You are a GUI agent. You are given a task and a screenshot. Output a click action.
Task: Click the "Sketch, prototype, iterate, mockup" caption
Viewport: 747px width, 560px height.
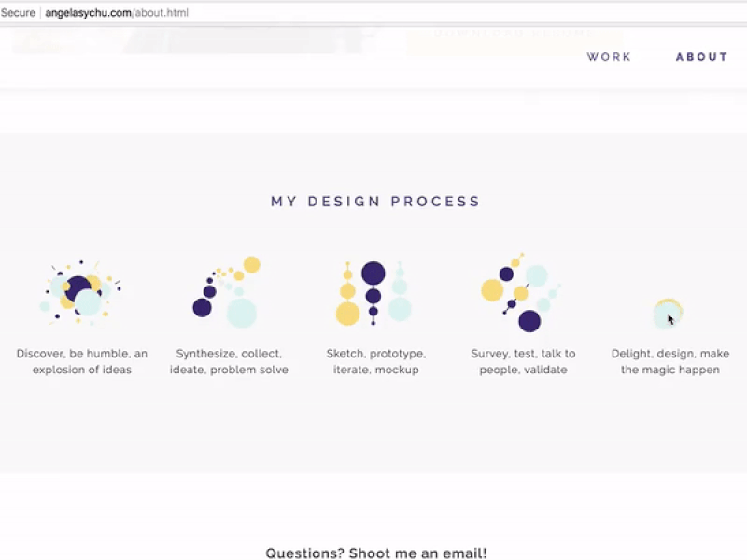375,362
